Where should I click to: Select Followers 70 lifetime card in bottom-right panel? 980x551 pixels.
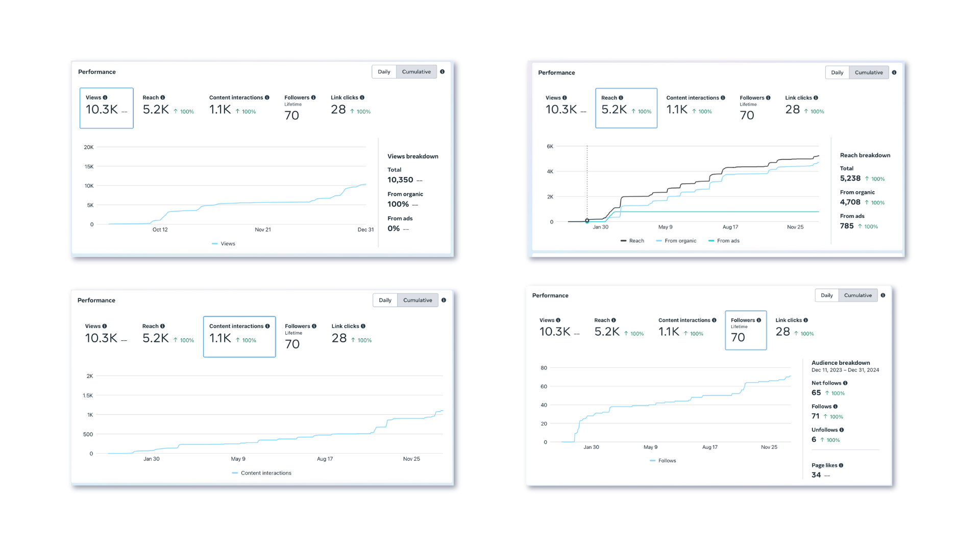click(x=745, y=331)
